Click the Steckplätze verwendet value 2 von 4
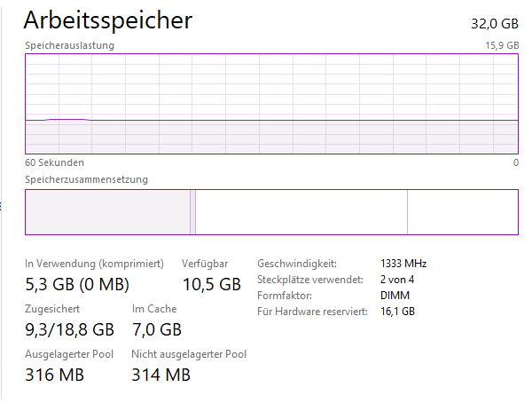The width and height of the screenshot is (532, 403). [x=397, y=280]
